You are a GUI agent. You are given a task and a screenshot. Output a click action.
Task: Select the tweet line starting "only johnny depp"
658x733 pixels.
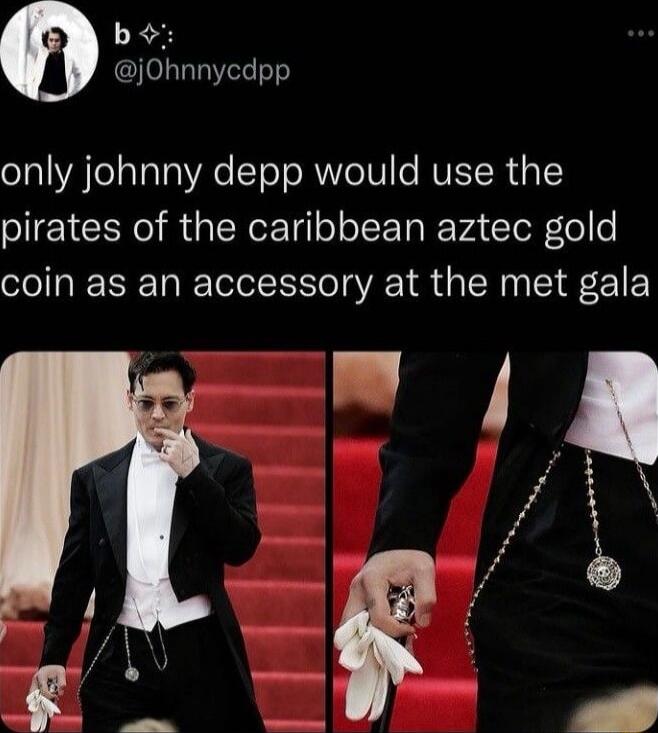tap(282, 175)
